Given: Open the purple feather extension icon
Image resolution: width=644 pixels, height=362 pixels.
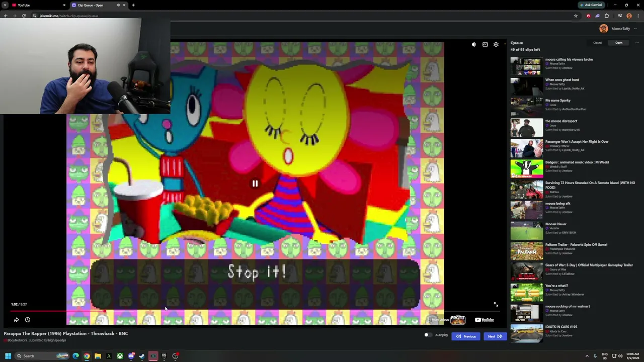Looking at the screenshot, I should click(x=597, y=16).
